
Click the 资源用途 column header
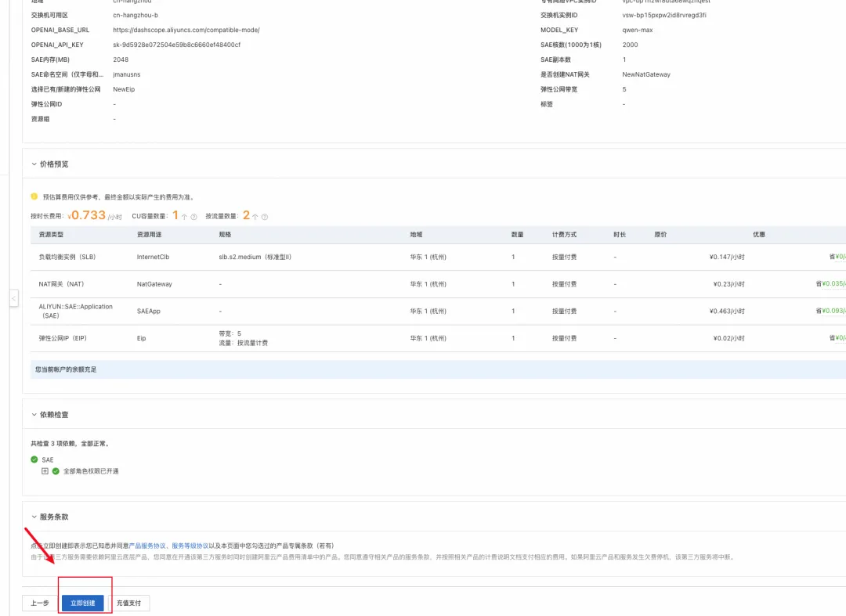click(x=149, y=235)
